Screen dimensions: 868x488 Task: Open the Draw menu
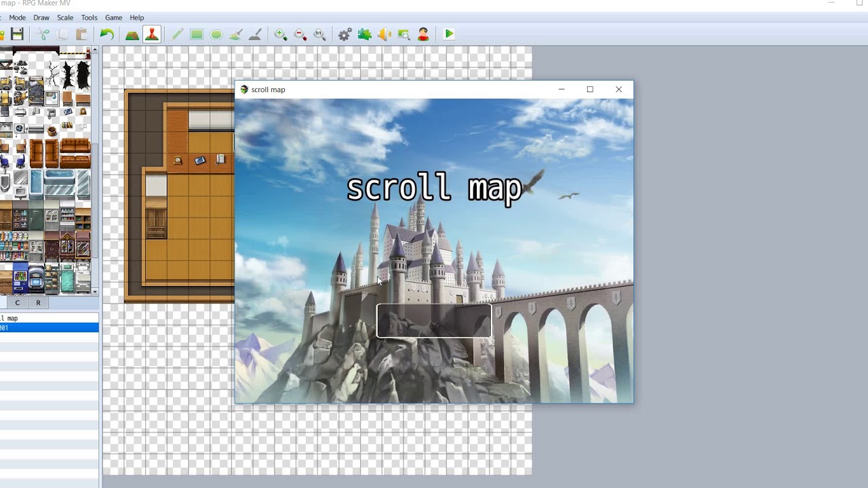(41, 18)
